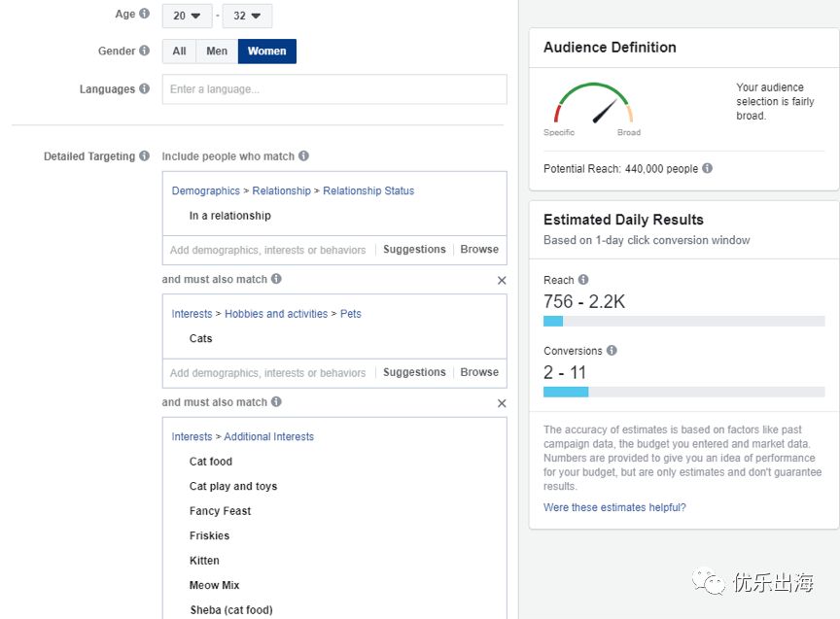Click the Languages info icon

pos(145,89)
